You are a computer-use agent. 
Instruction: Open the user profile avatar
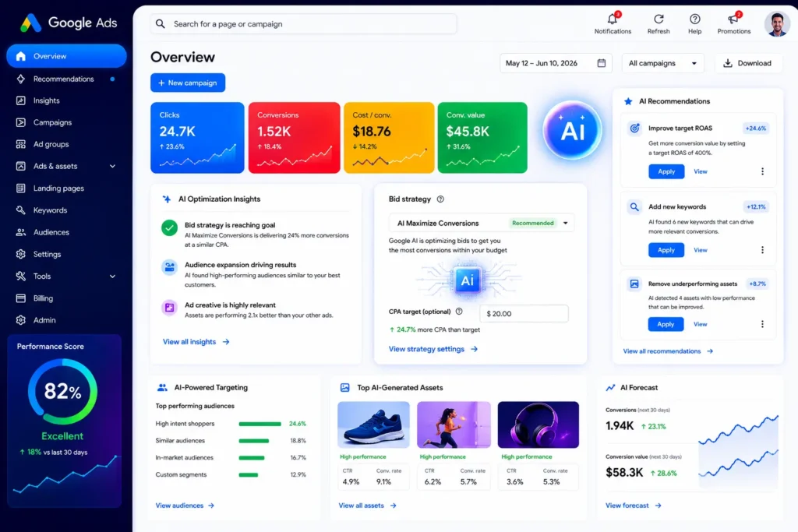(777, 23)
